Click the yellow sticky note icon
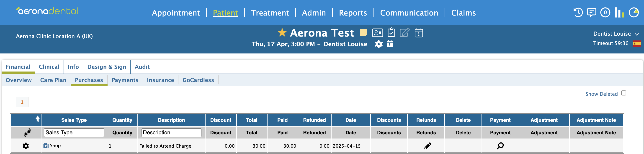644x154 pixels. click(363, 33)
